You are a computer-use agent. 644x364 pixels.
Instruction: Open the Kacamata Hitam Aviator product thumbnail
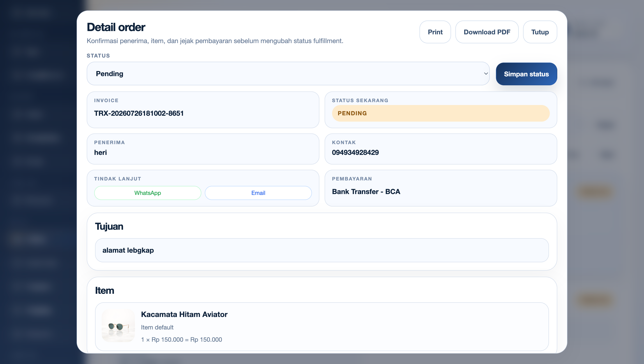point(118,325)
